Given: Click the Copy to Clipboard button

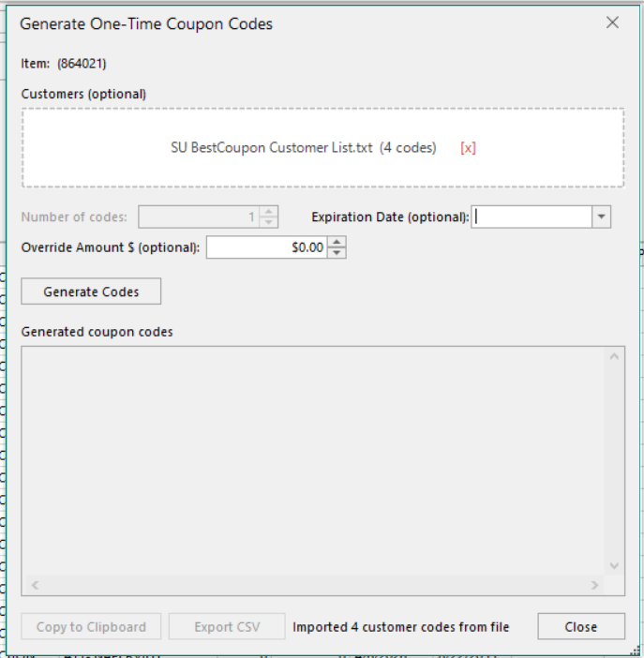Looking at the screenshot, I should coord(91,626).
